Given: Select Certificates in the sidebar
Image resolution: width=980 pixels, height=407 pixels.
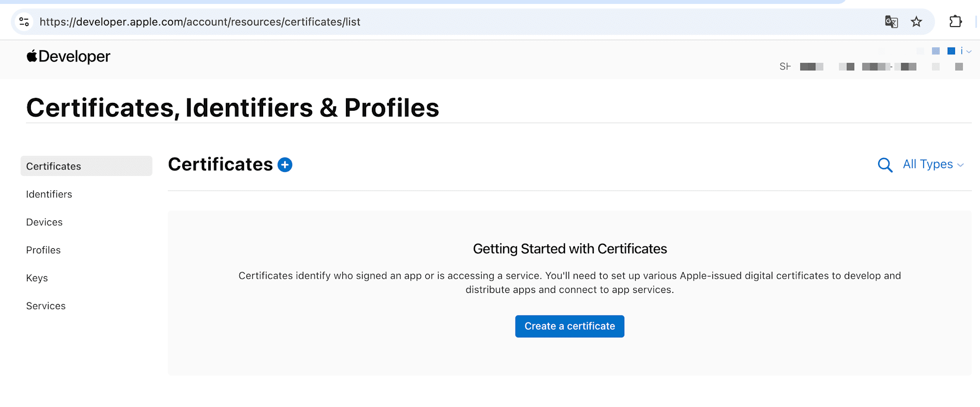Looking at the screenshot, I should [54, 167].
